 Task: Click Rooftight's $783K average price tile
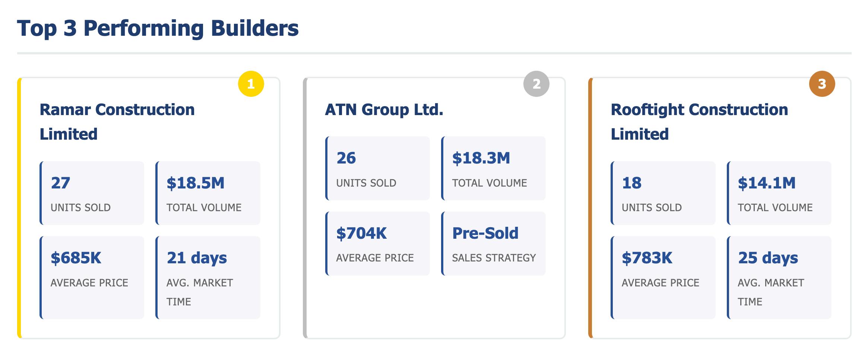pos(663,277)
